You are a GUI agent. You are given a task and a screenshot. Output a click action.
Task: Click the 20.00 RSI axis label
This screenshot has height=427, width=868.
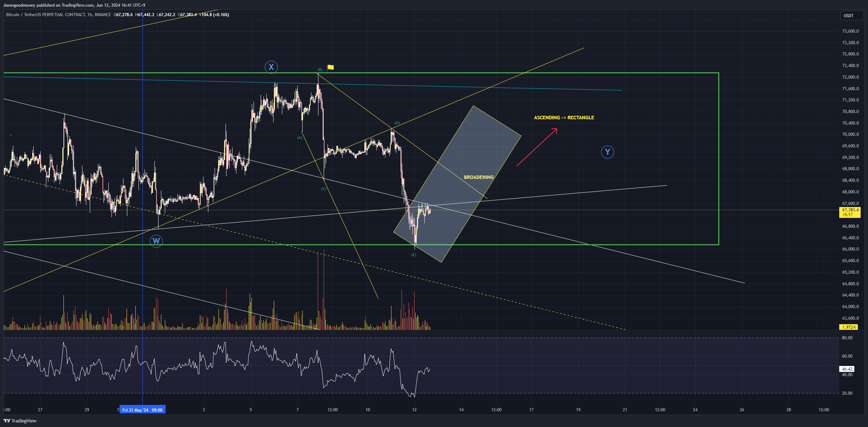(x=847, y=393)
